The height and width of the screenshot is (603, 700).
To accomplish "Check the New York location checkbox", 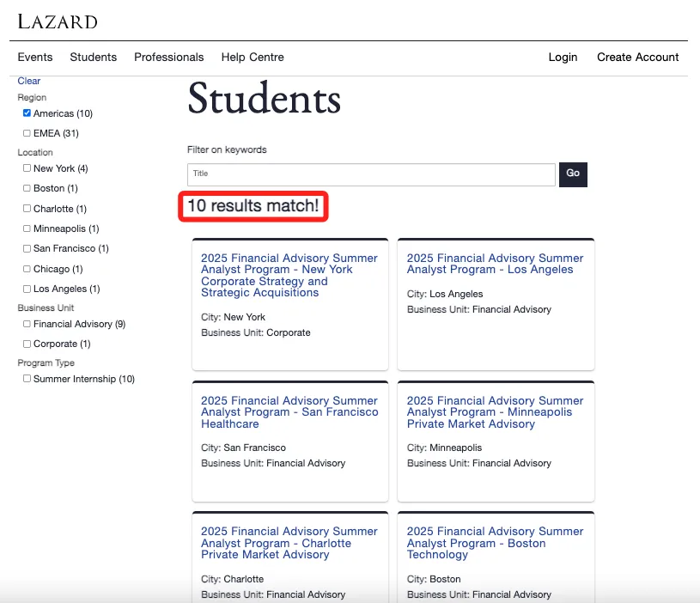I will coord(27,167).
